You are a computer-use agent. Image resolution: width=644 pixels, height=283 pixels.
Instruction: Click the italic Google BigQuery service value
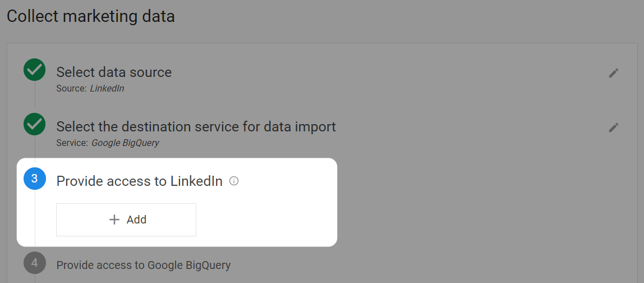point(125,143)
